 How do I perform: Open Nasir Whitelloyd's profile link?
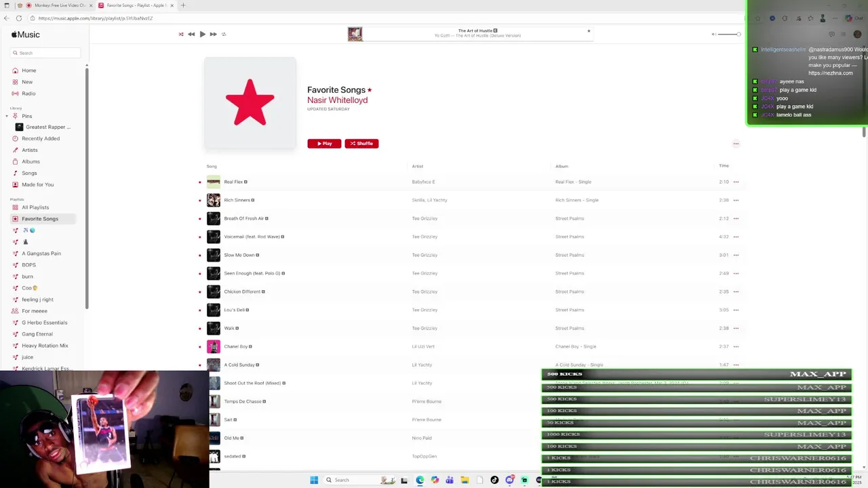pyautogui.click(x=337, y=100)
